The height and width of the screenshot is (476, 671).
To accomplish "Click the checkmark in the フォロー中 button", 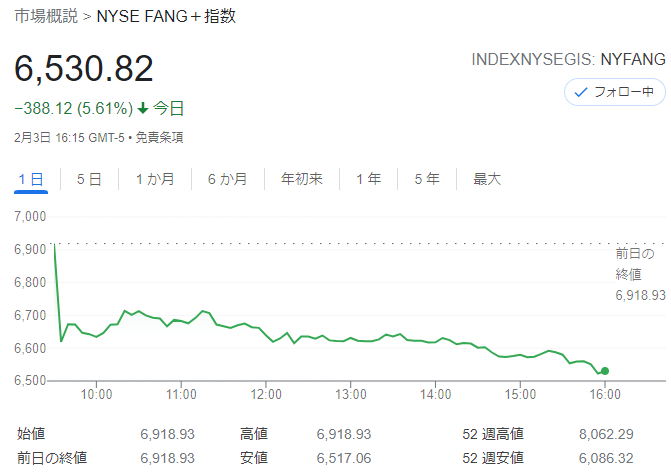I will 580,92.
